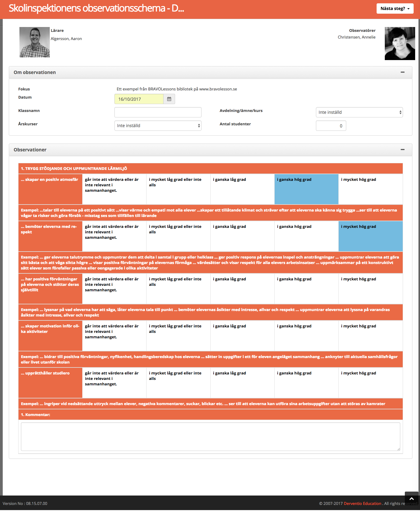Select 'i ganska låg grad' for upprätthåller studiero
Image resolution: width=420 pixels, height=511 pixels.
point(242,383)
